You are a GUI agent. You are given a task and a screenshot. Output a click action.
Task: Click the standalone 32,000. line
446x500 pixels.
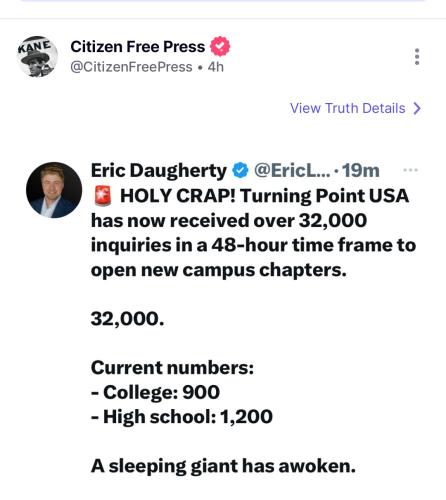tap(127, 319)
